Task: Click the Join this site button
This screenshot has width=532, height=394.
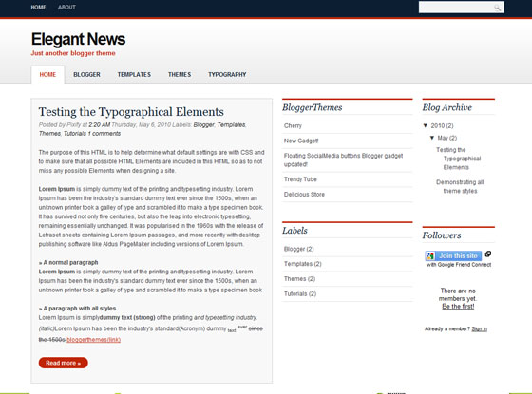Action: coord(454,256)
